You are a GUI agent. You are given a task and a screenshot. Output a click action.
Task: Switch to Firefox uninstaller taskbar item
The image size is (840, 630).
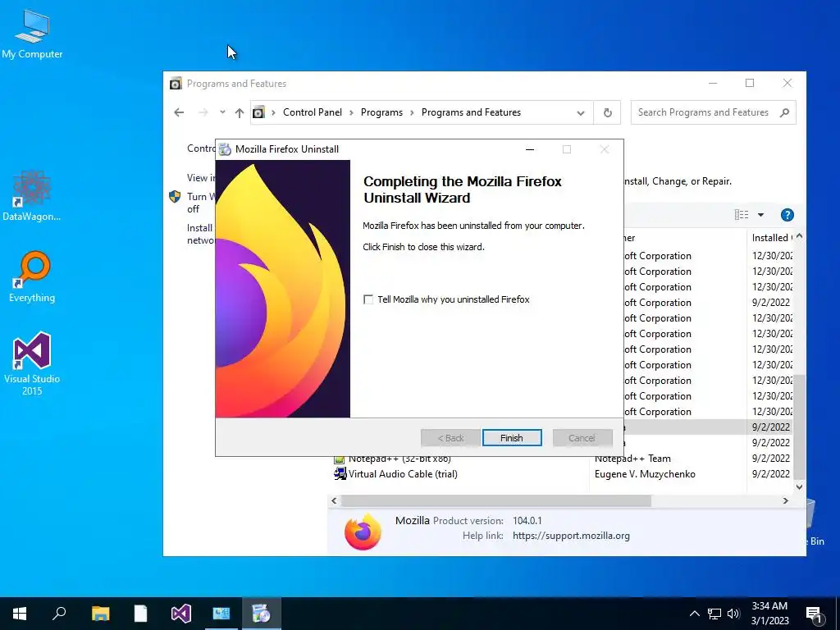262,614
